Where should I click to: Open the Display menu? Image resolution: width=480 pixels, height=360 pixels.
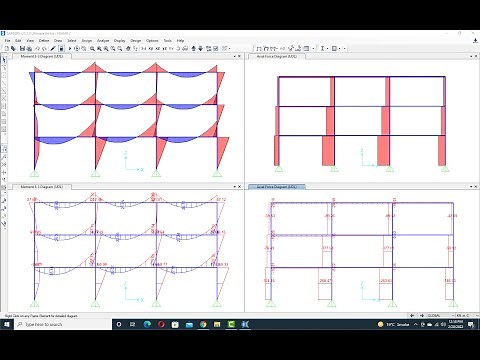(x=120, y=40)
